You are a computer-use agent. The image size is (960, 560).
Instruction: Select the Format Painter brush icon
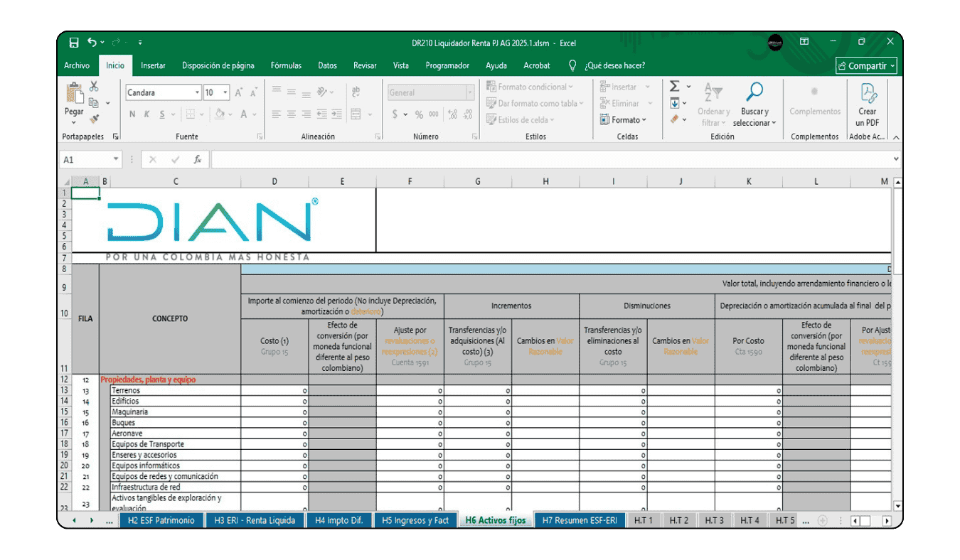(x=94, y=119)
